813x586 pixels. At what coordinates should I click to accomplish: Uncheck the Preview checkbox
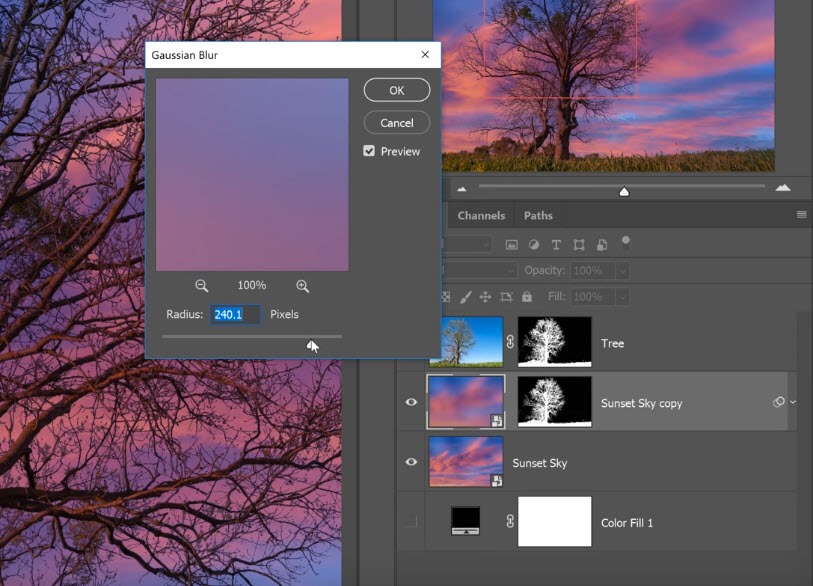coord(369,151)
